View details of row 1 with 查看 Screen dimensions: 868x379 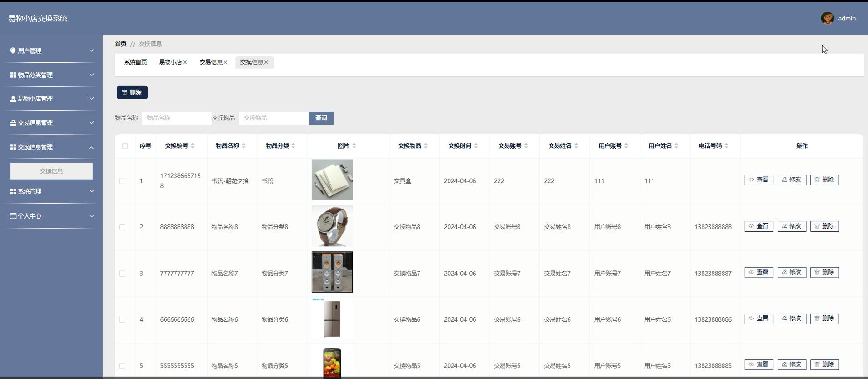pyautogui.click(x=759, y=180)
